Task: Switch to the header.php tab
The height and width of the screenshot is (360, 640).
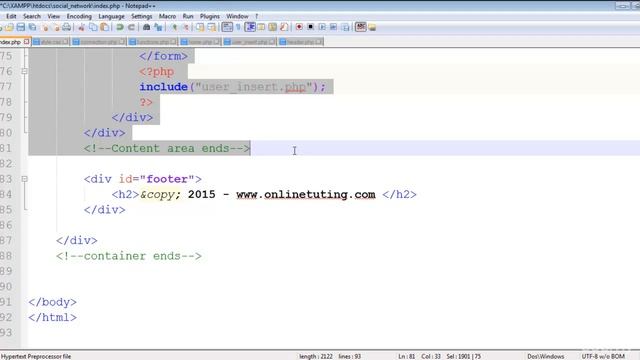Action: (300, 42)
